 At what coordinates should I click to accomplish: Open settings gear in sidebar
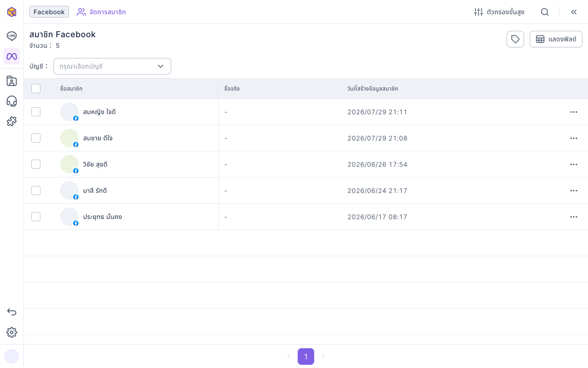[x=12, y=333]
